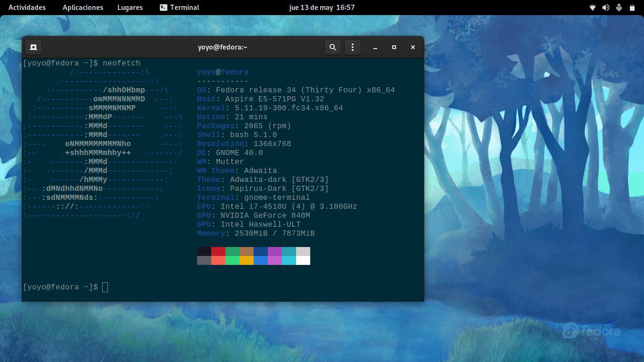The image size is (644, 362).
Task: Click the white swatch in the neofetch palette
Action: pos(303,260)
